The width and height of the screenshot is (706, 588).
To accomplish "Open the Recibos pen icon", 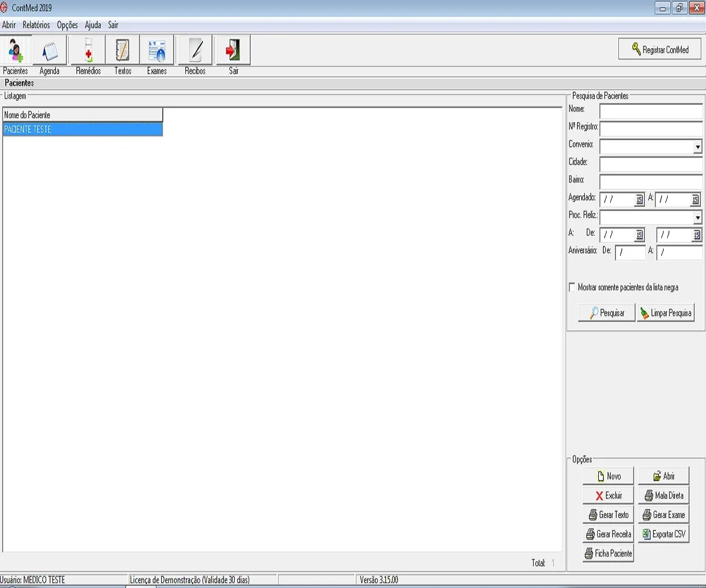I will 195,50.
